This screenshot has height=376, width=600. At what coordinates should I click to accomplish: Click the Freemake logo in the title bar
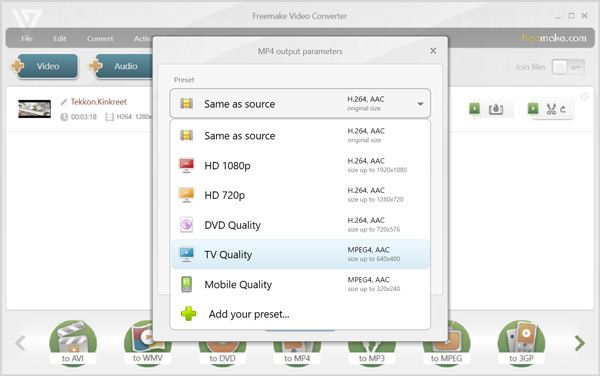tap(27, 18)
